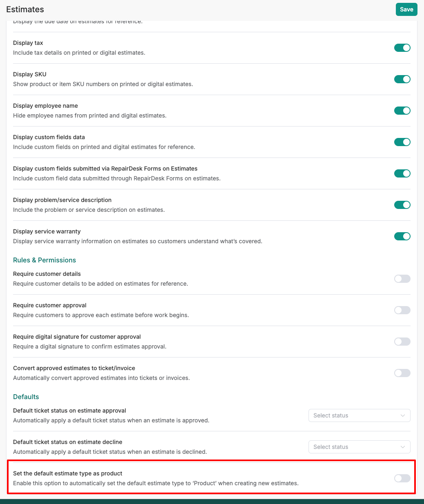This screenshot has height=504, width=424.
Task: Enable Require customer details
Action: coord(402,279)
